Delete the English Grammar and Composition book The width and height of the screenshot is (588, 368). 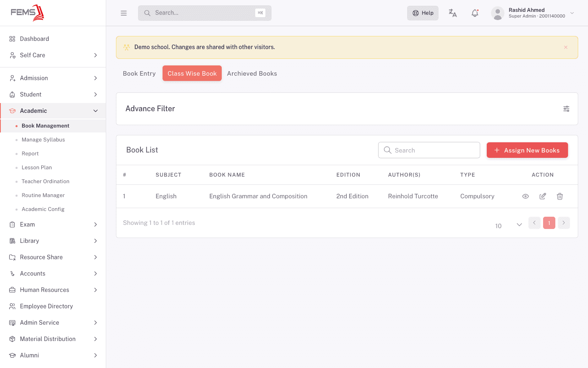tap(560, 196)
